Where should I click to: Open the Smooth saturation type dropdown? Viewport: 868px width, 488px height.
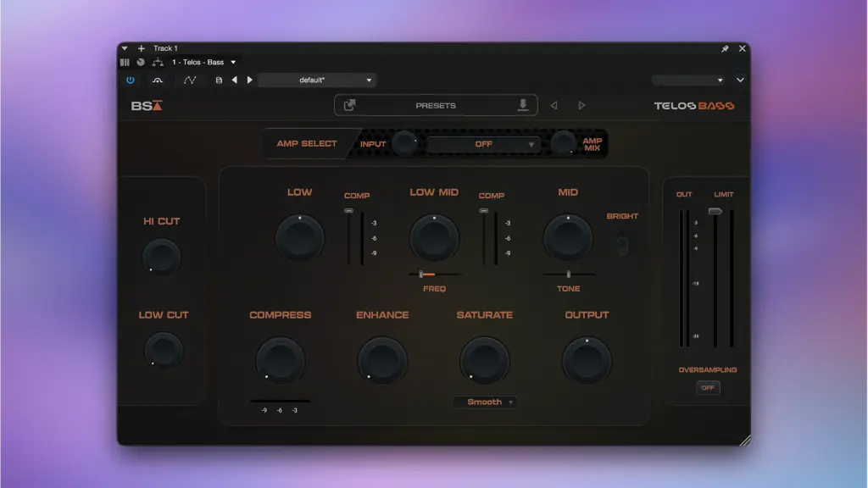coord(485,402)
